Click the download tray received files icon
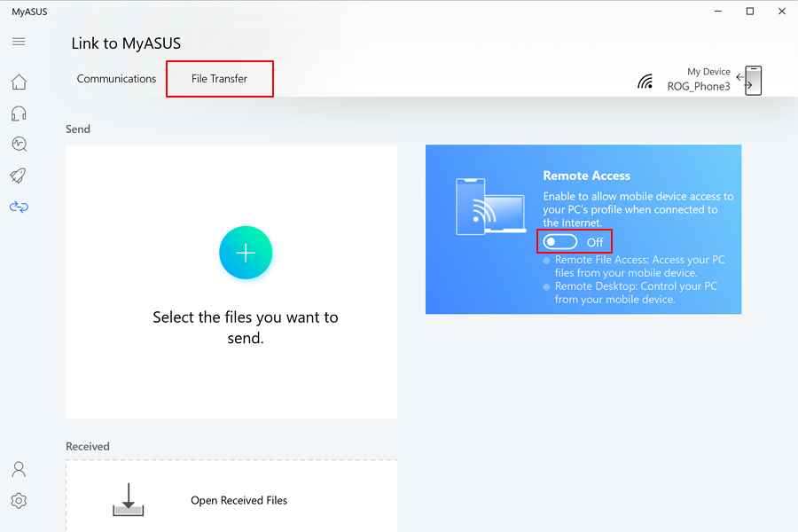 point(129,499)
